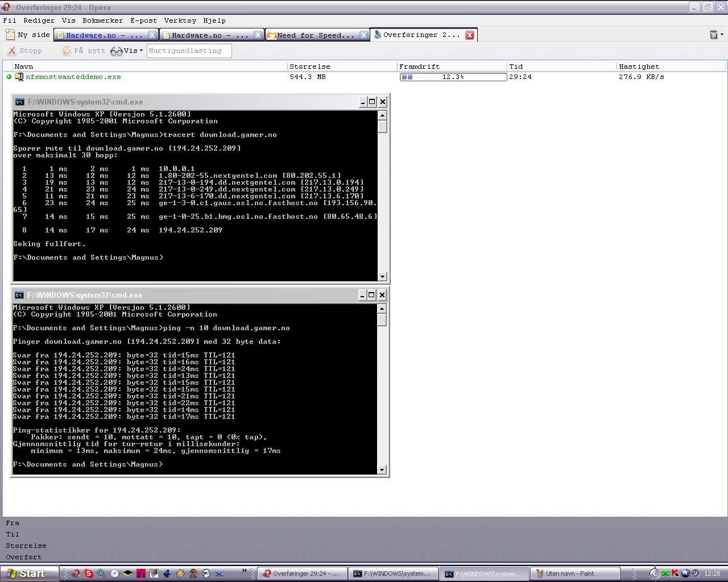Click the blue jet quick launch icon
This screenshot has width=728, height=582.
click(167, 573)
